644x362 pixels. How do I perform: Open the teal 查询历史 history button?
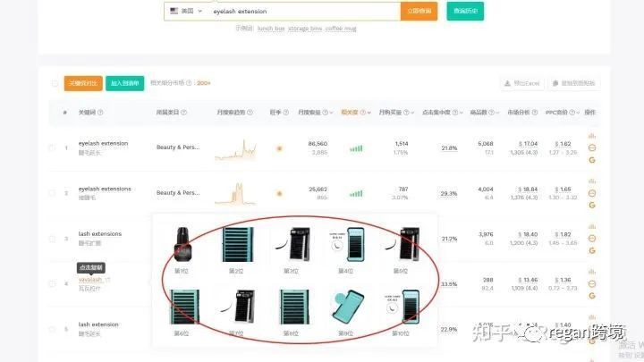(465, 11)
